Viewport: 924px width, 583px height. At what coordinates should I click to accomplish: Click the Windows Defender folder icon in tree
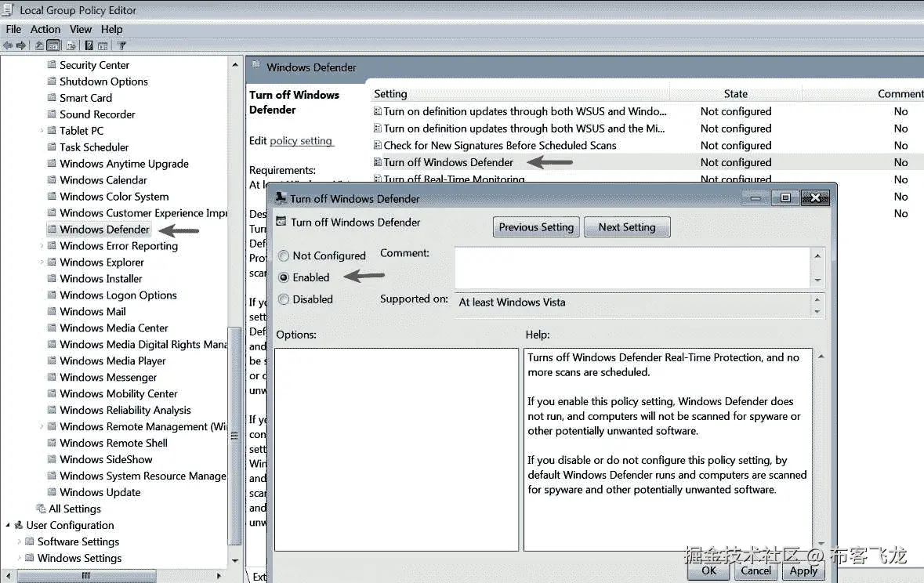(x=52, y=229)
